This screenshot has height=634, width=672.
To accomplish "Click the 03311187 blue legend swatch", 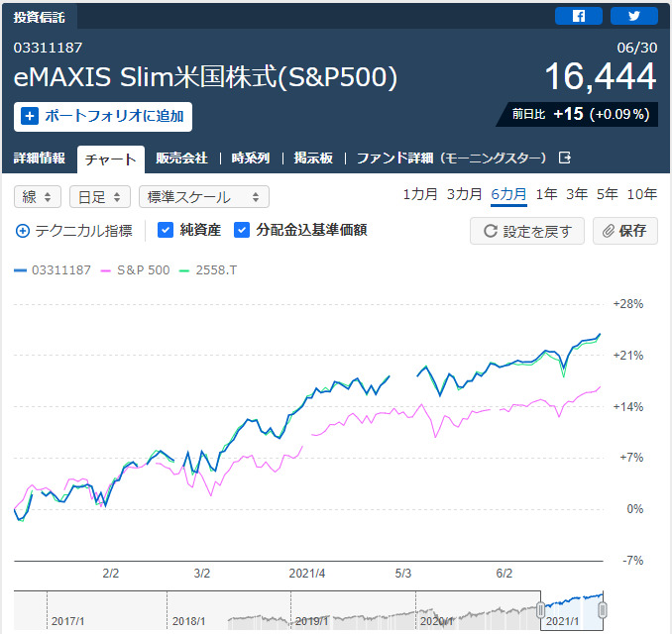I will pyautogui.click(x=20, y=270).
